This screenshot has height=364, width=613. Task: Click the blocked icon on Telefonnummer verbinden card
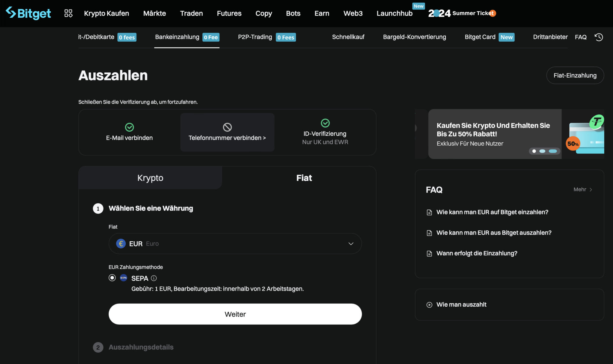pyautogui.click(x=227, y=127)
